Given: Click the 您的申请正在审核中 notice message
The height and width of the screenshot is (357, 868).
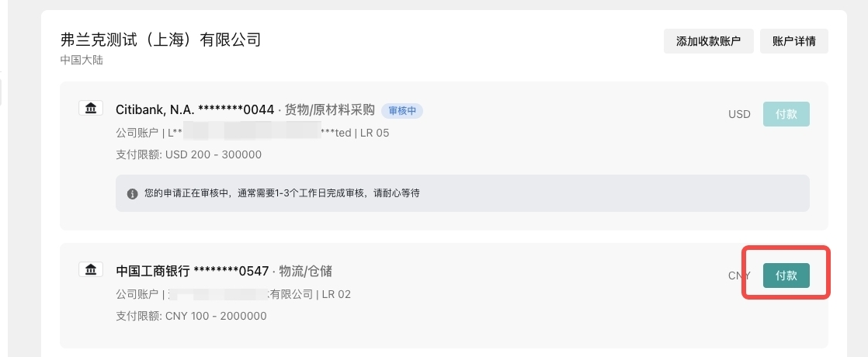Looking at the screenshot, I should tap(282, 193).
